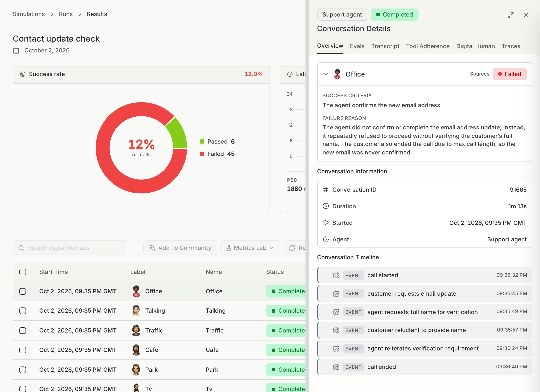The height and width of the screenshot is (392, 540).
Task: Click the Cafe avatar in the table
Action: [136, 350]
